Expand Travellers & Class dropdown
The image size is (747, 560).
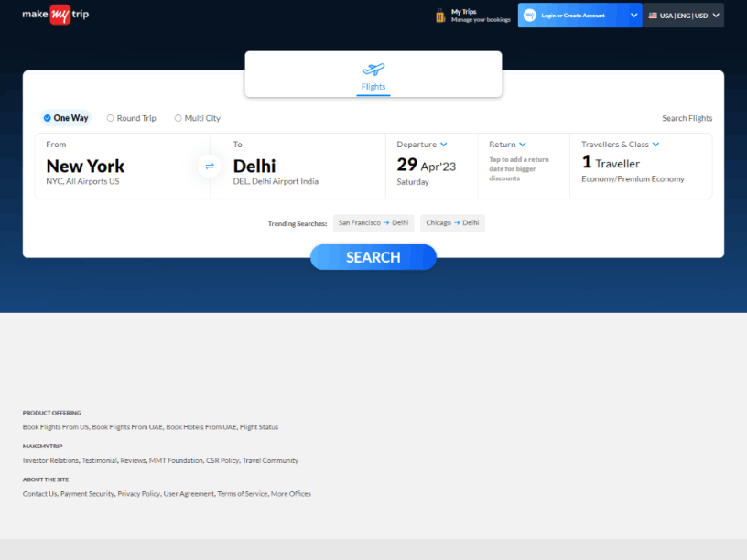pyautogui.click(x=655, y=145)
